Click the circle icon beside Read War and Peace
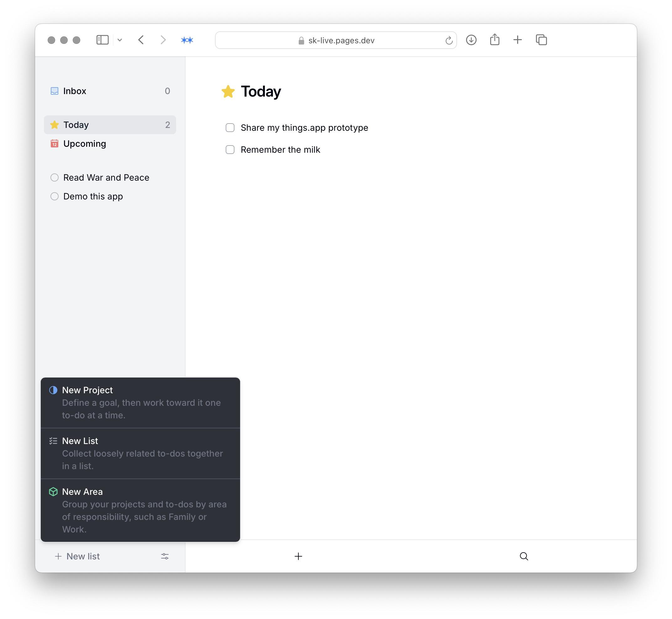The width and height of the screenshot is (672, 619). pos(54,177)
